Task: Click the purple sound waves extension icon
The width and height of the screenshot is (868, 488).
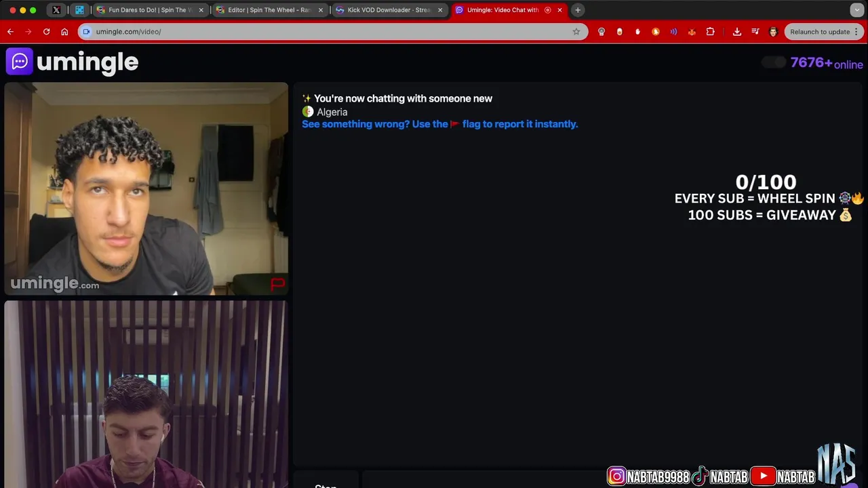Action: pyautogui.click(x=673, y=32)
